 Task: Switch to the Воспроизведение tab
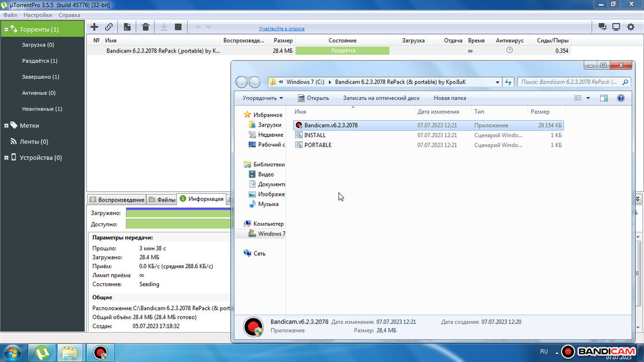click(x=116, y=200)
